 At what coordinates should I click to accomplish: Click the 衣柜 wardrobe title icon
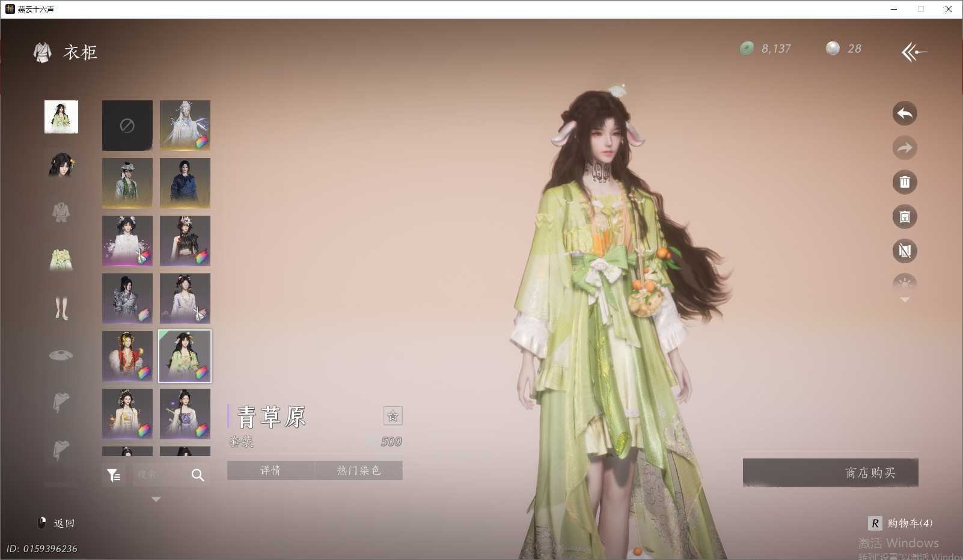coord(42,53)
